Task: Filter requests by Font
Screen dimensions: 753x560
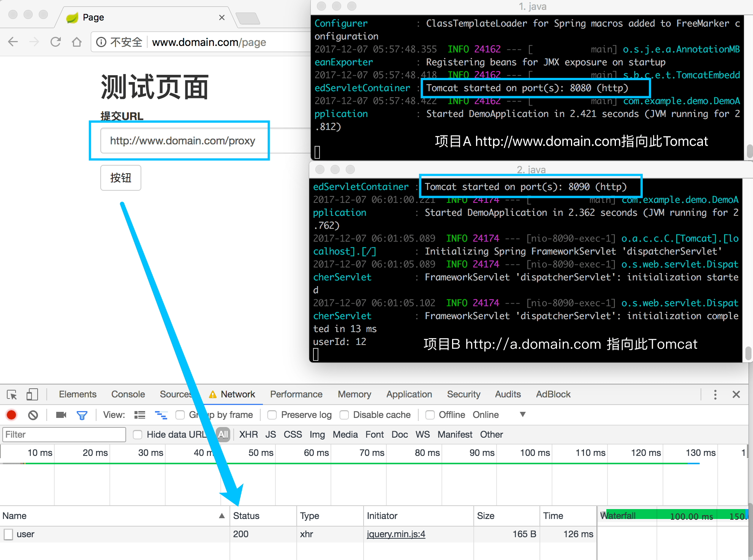Action: pos(375,435)
